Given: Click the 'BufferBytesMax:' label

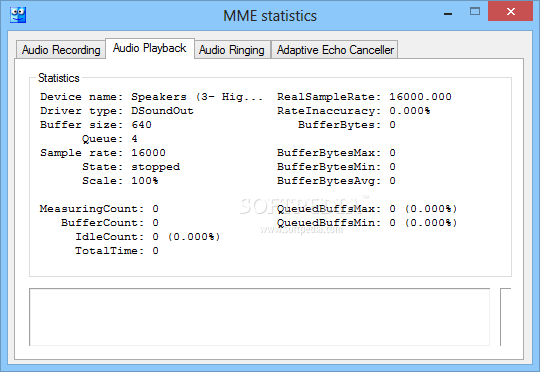Looking at the screenshot, I should (329, 153).
